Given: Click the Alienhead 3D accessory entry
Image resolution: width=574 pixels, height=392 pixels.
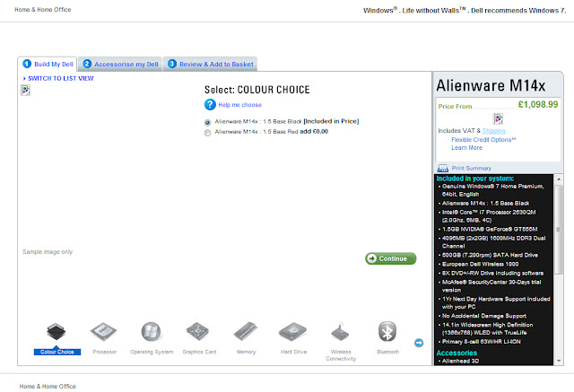Looking at the screenshot, I should [460, 361].
